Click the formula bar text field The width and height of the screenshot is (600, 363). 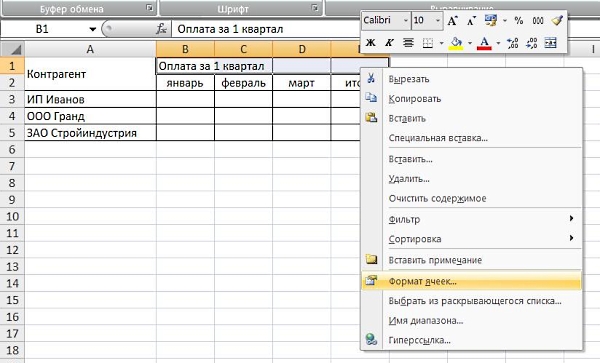(266, 29)
